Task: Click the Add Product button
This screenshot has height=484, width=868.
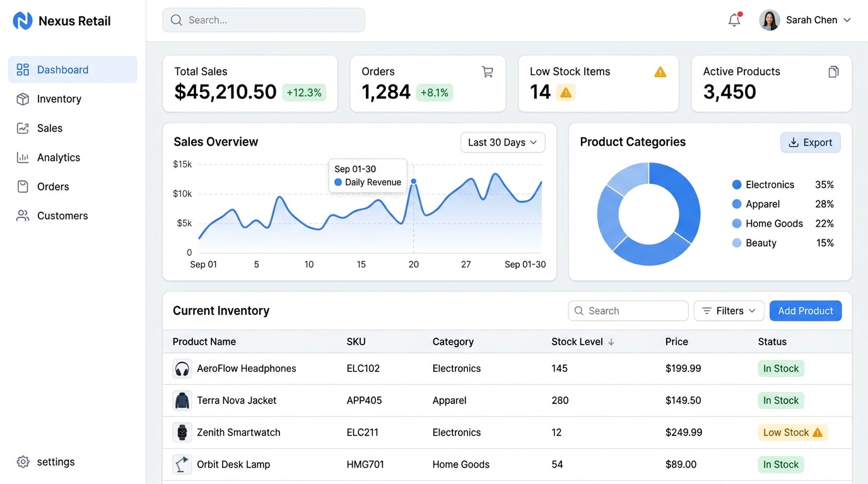Action: coord(806,311)
